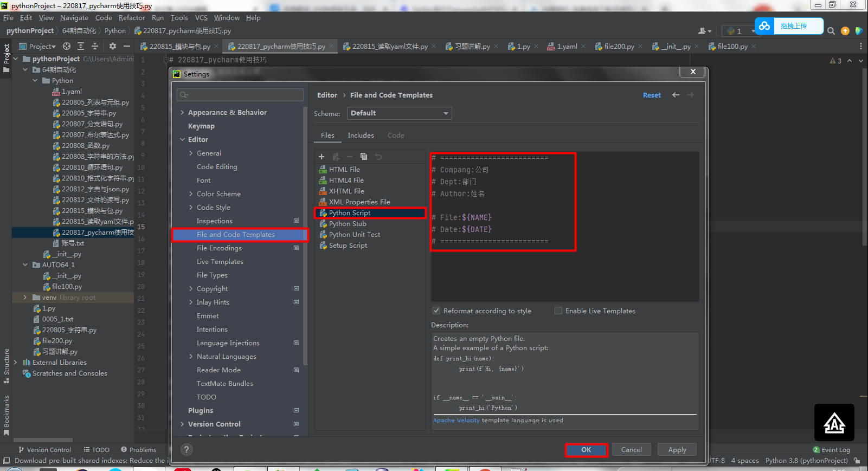
Task: Click Python 3.8 interpreter in status bar
Action: pos(806,461)
